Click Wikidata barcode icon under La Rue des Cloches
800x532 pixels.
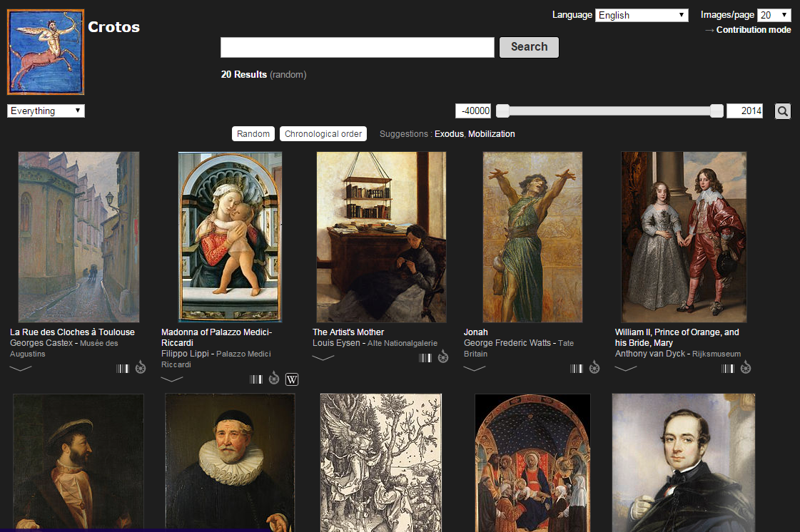pyautogui.click(x=123, y=369)
